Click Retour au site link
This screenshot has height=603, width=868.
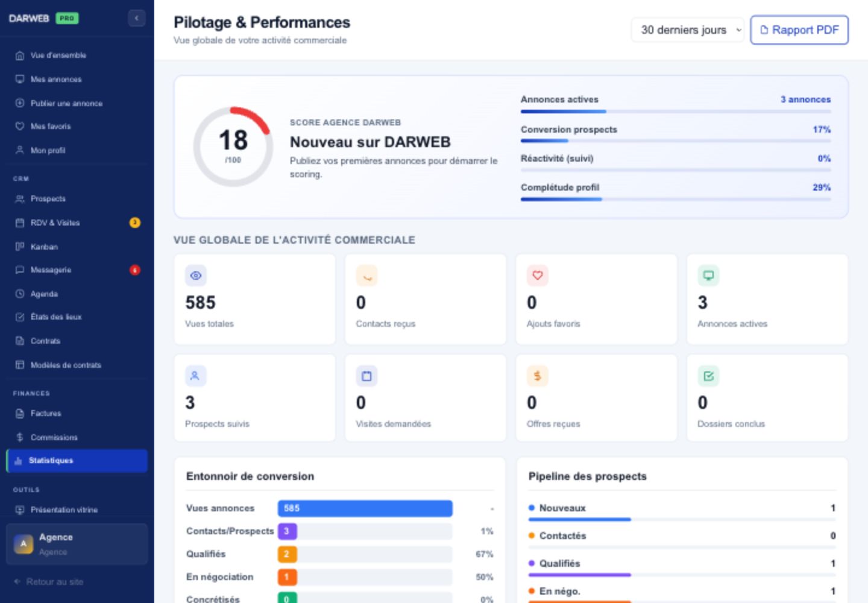point(49,582)
